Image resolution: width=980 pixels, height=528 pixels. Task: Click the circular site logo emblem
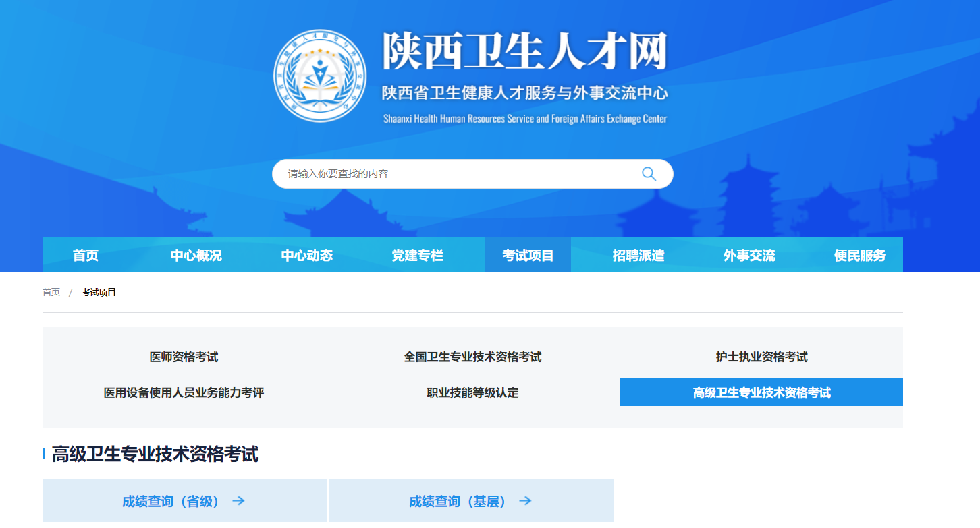[320, 76]
